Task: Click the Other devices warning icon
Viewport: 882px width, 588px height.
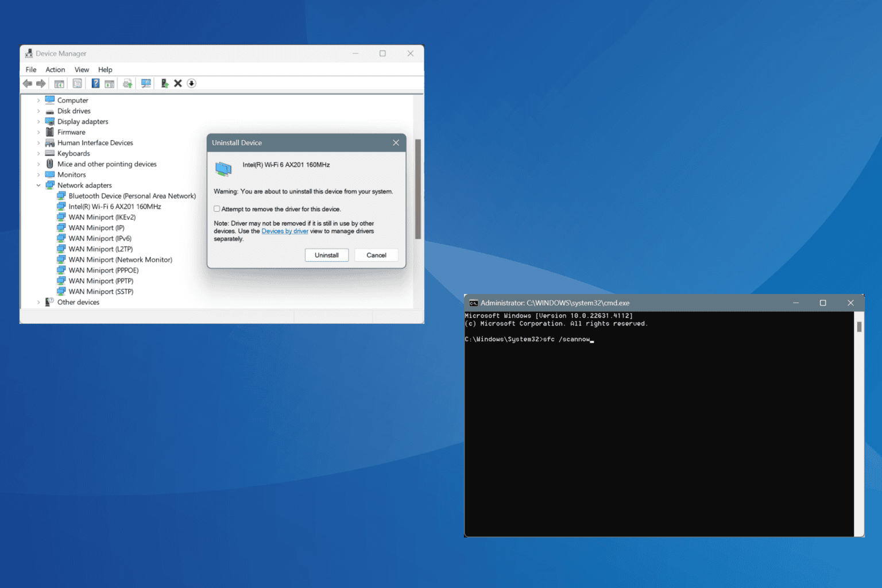Action: click(50, 302)
